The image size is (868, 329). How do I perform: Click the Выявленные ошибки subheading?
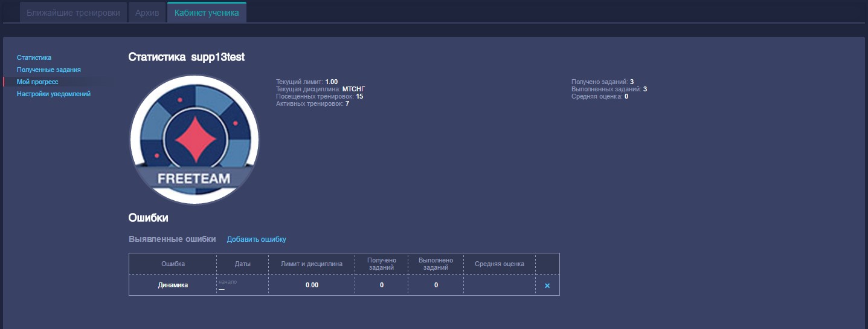click(172, 239)
